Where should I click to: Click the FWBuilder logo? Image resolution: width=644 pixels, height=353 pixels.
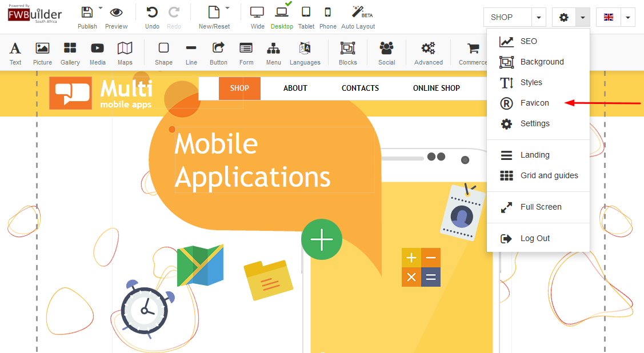[34, 14]
